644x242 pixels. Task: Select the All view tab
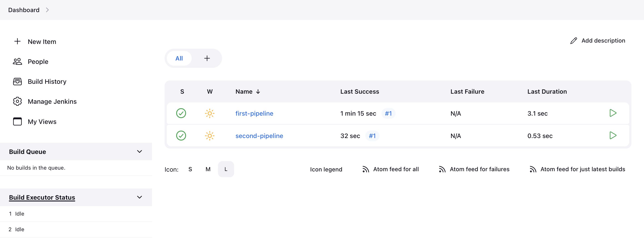(179, 58)
